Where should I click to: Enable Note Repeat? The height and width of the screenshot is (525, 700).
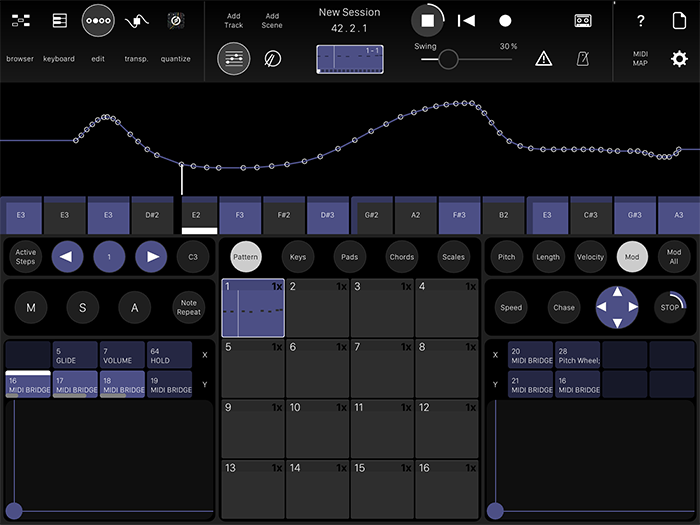pos(188,308)
